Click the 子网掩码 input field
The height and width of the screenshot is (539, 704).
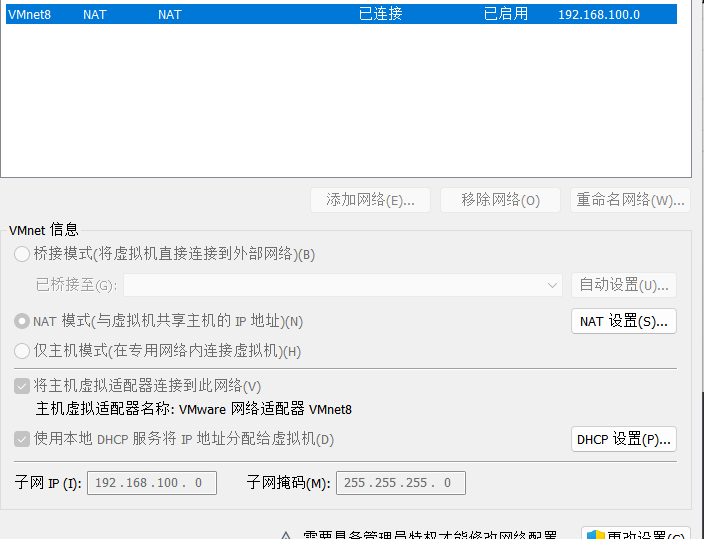401,483
